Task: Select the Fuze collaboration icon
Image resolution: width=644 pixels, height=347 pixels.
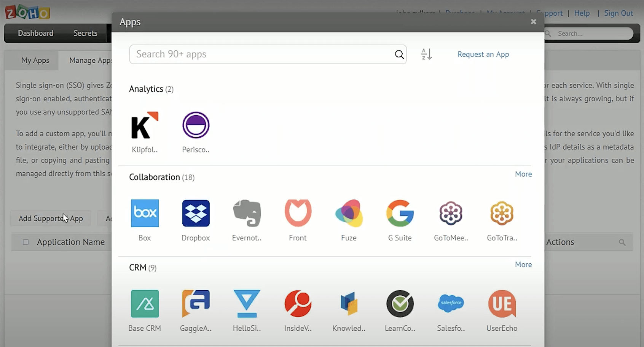Action: pyautogui.click(x=349, y=213)
